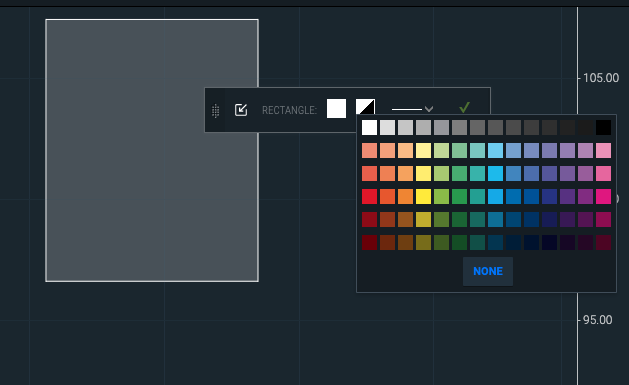Confirm rectangle with the green checkmark

(465, 107)
